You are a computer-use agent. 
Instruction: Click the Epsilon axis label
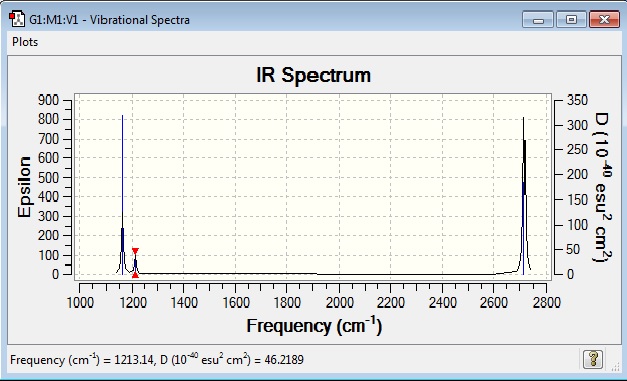[x=24, y=187]
